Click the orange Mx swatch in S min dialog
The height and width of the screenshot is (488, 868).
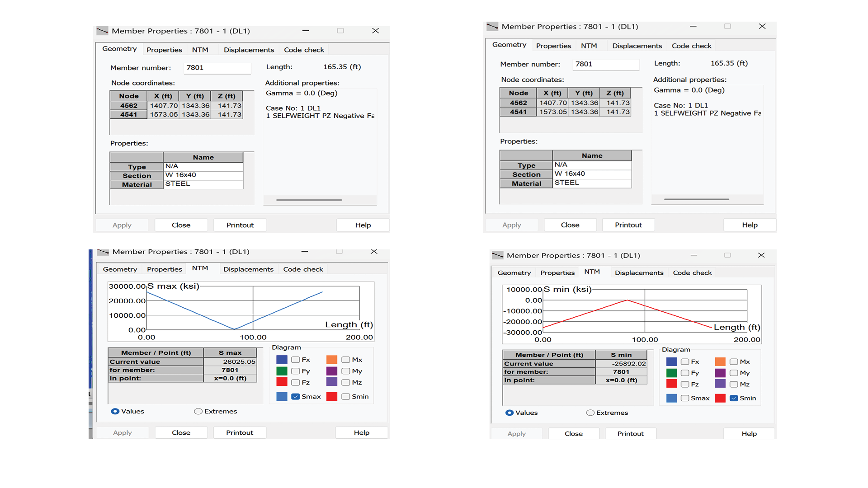click(x=720, y=361)
